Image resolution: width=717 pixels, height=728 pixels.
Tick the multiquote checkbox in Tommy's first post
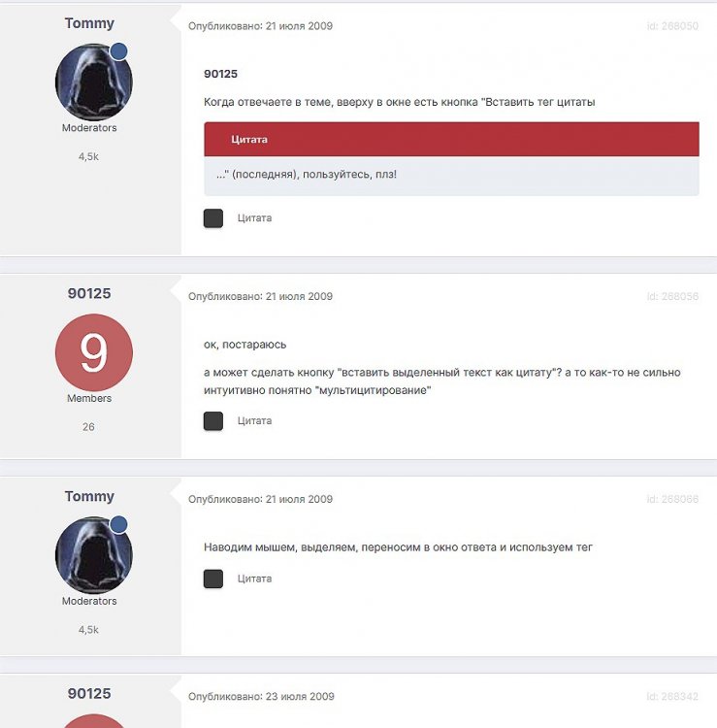(x=213, y=218)
